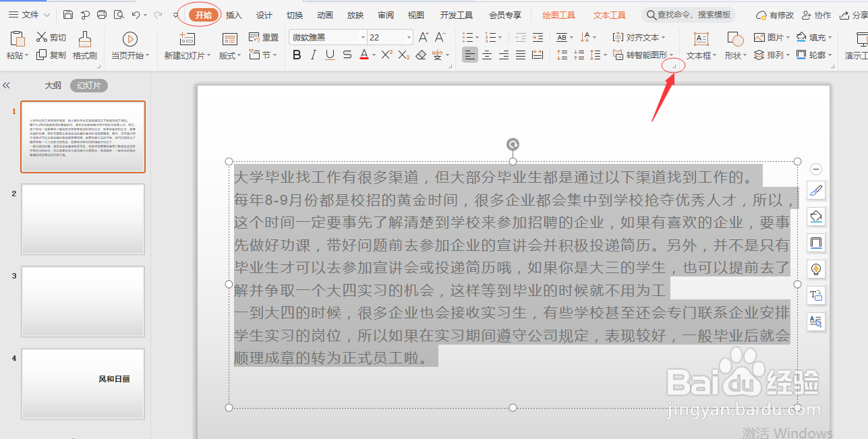
Task: Select slide 4 thumbnail 风和日丽
Action: pyautogui.click(x=83, y=383)
